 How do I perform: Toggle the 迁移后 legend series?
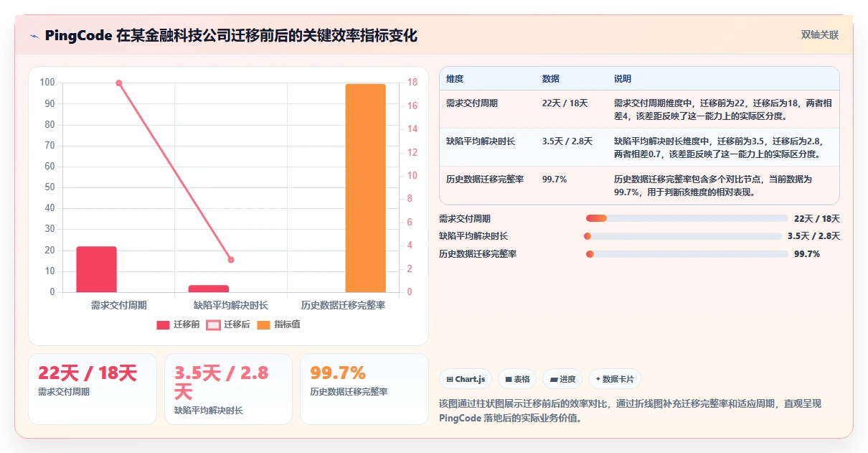pos(228,324)
